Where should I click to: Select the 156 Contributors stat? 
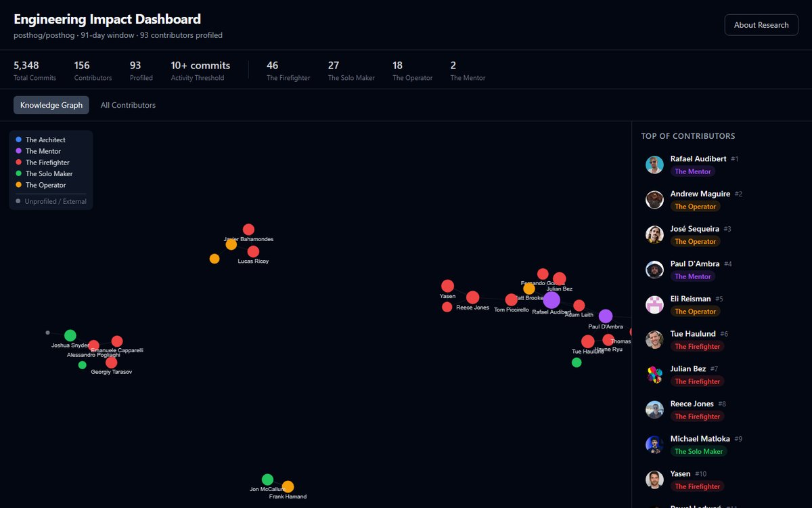coord(93,70)
